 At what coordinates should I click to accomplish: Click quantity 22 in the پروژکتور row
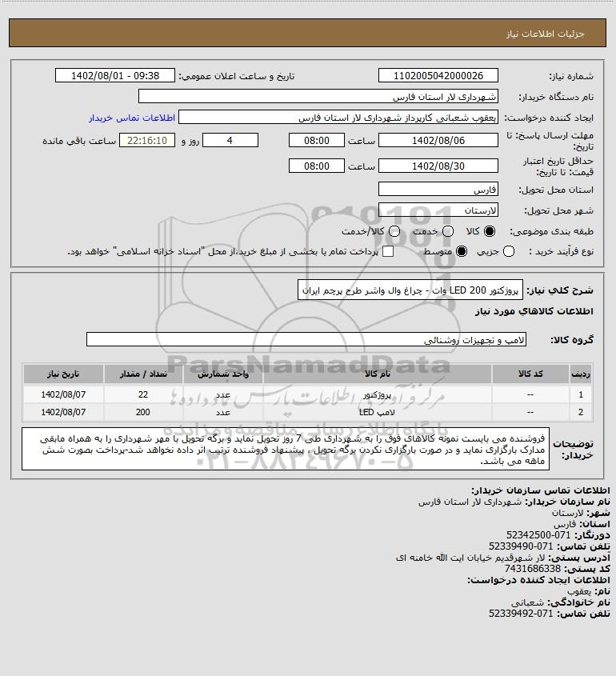point(143,394)
